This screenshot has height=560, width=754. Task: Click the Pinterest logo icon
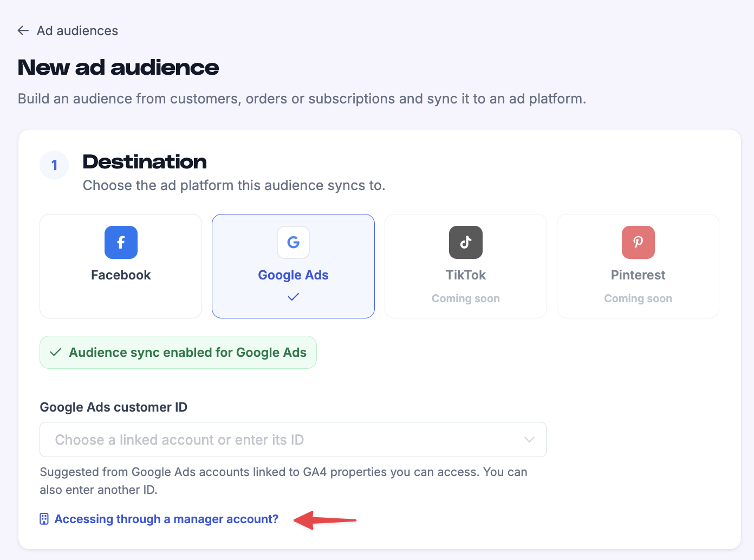(638, 242)
